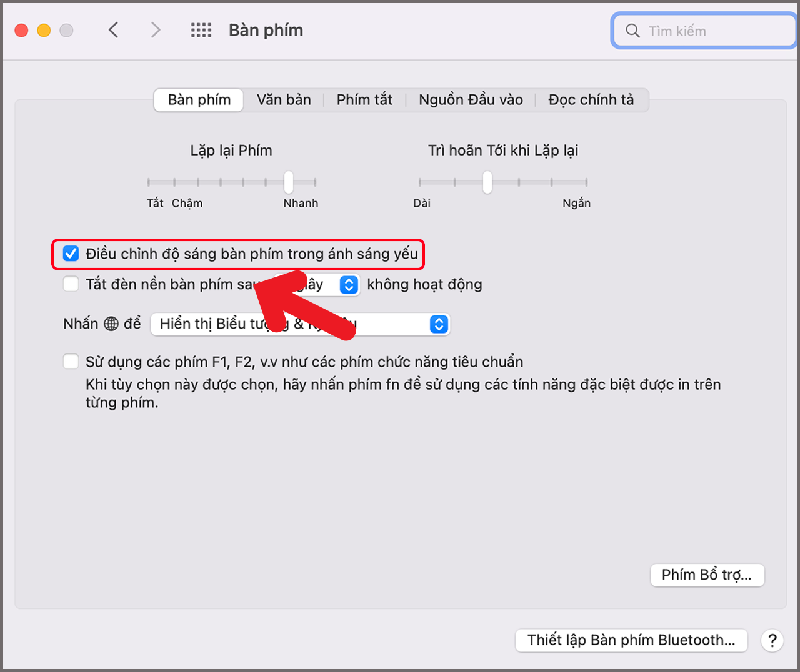The height and width of the screenshot is (672, 800).
Task: Go forward with the right chevron button
Action: click(x=156, y=30)
